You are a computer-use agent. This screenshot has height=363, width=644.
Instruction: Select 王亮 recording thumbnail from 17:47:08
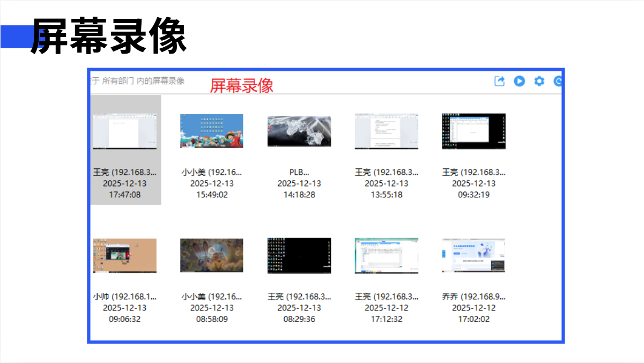click(125, 131)
